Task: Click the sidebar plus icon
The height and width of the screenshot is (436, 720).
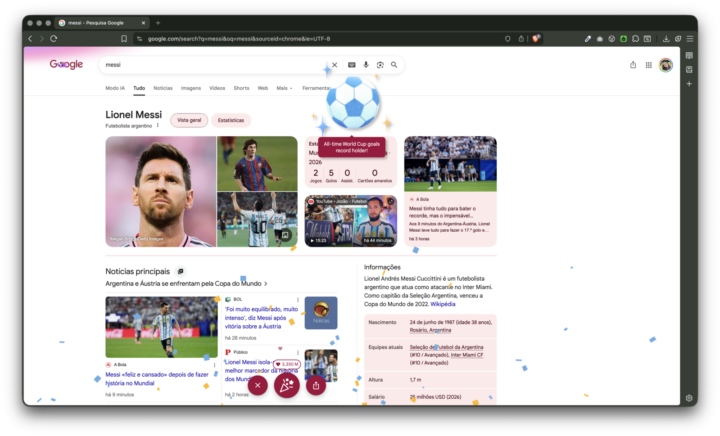Action: tap(689, 84)
